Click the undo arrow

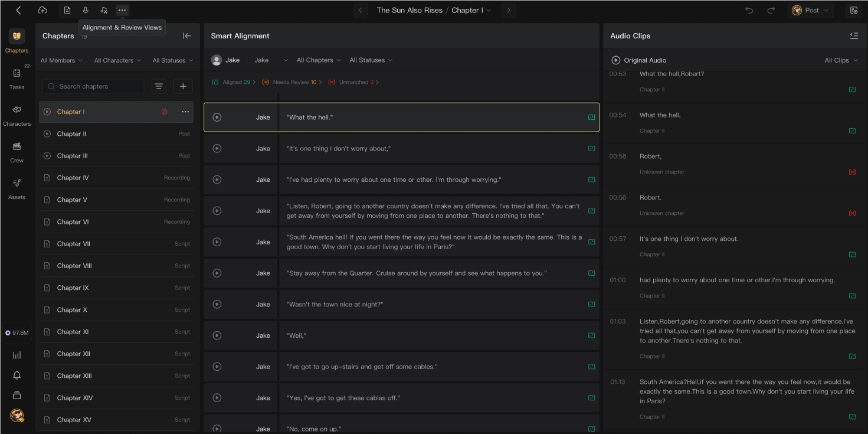(749, 10)
